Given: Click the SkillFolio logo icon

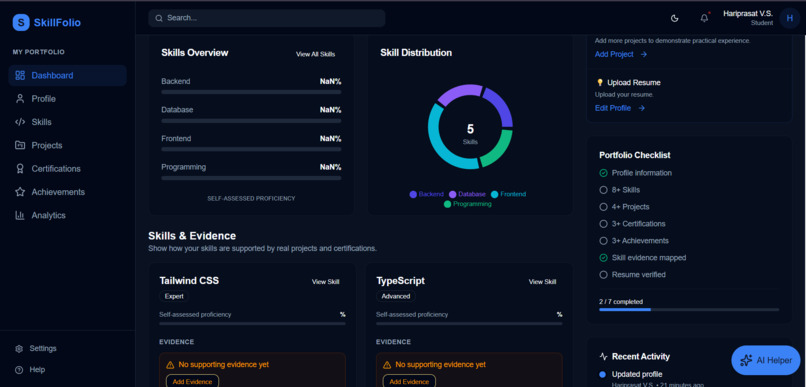Looking at the screenshot, I should pyautogui.click(x=21, y=22).
